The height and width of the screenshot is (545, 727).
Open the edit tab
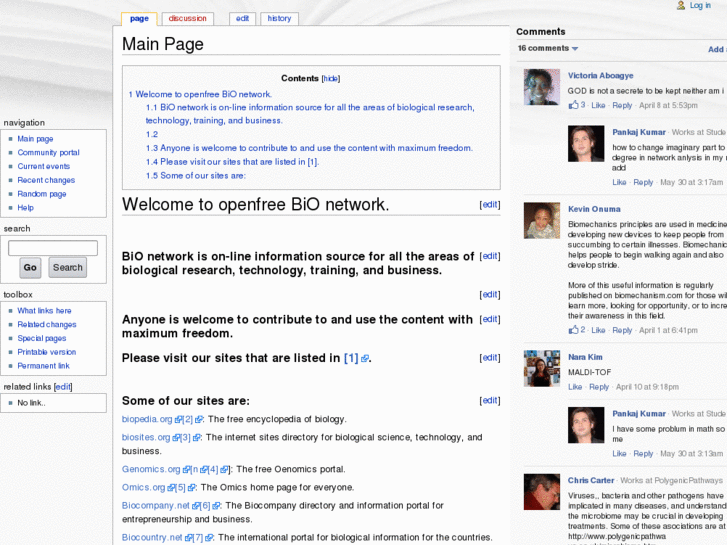(242, 19)
